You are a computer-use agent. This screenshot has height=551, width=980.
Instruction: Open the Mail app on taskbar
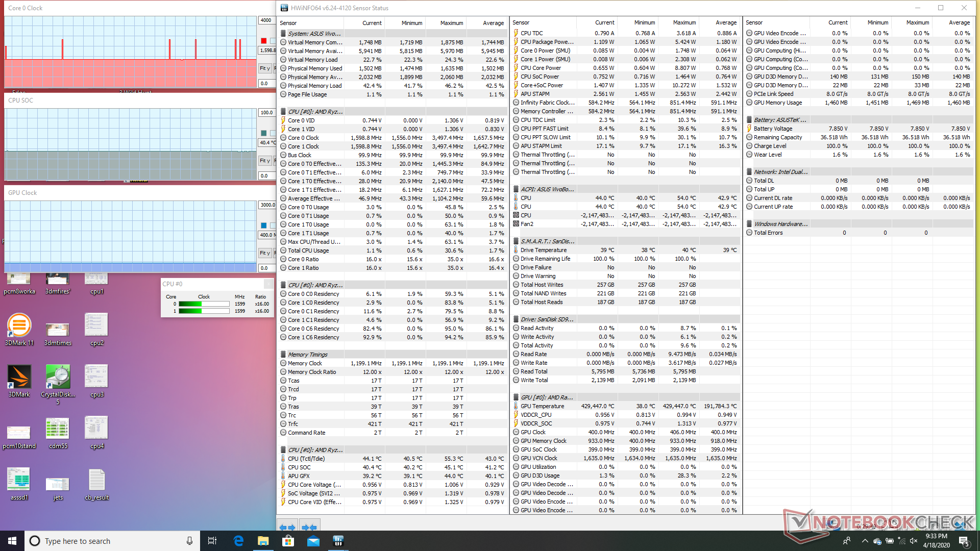pos(313,541)
